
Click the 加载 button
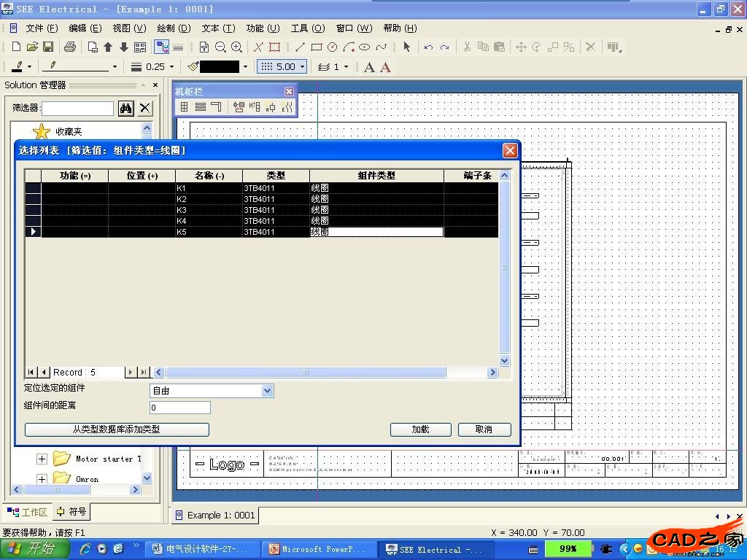click(x=420, y=429)
